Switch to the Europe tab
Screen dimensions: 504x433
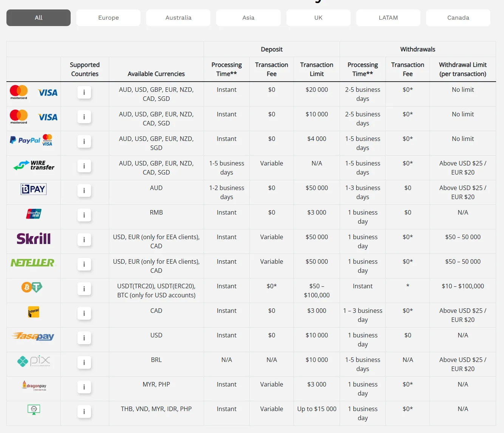(x=108, y=18)
